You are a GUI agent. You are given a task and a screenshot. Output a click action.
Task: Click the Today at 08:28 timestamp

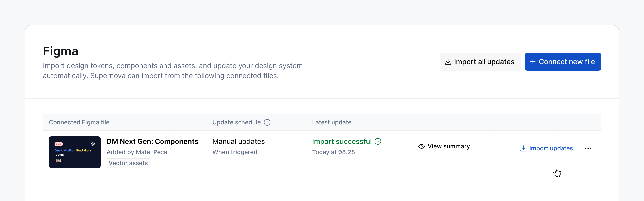(x=333, y=152)
